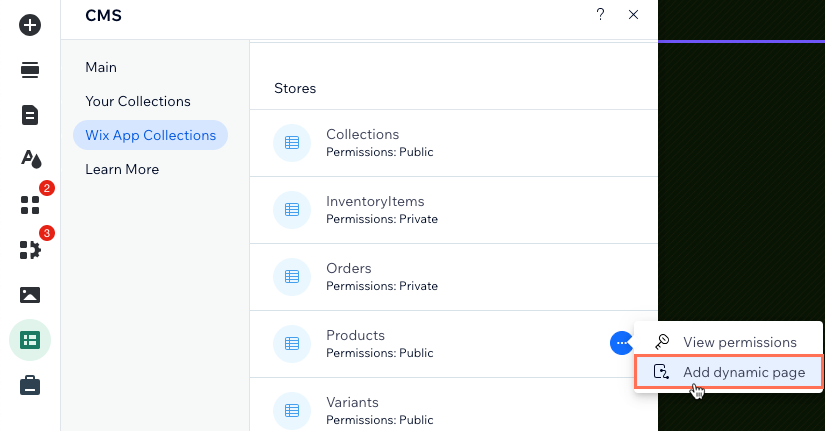This screenshot has width=825, height=431.
Task: Open the Orders collection
Action: 454,277
